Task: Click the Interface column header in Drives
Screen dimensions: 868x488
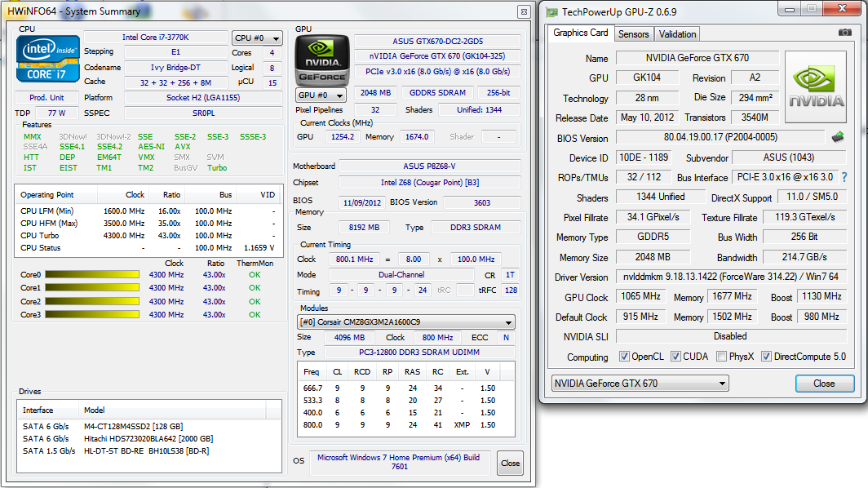Action: [48, 410]
